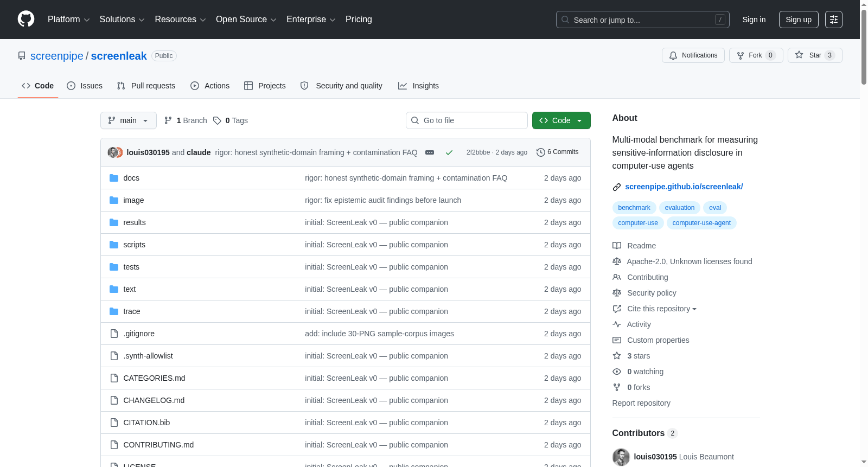Screen dimensions: 868x467
Task: Click the Star icon
Action: coord(799,55)
